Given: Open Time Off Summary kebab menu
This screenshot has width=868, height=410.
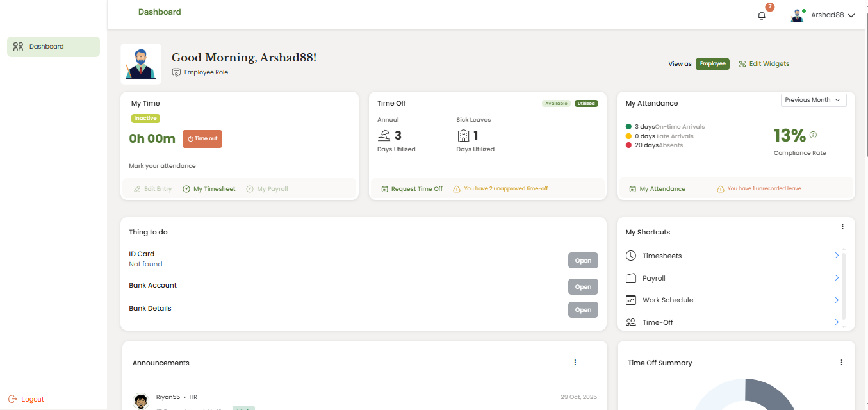Looking at the screenshot, I should (x=841, y=363).
